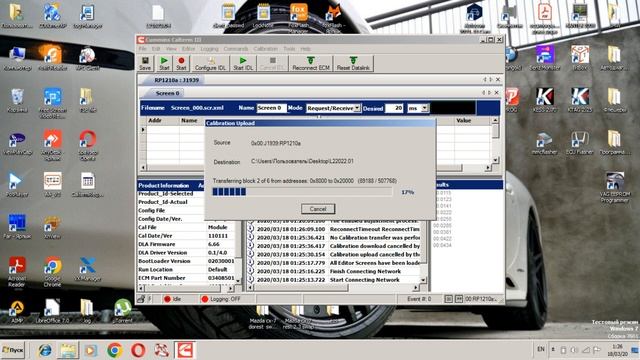Click the EN language indicator
Screen dimensions: 640x360
pos(540,349)
